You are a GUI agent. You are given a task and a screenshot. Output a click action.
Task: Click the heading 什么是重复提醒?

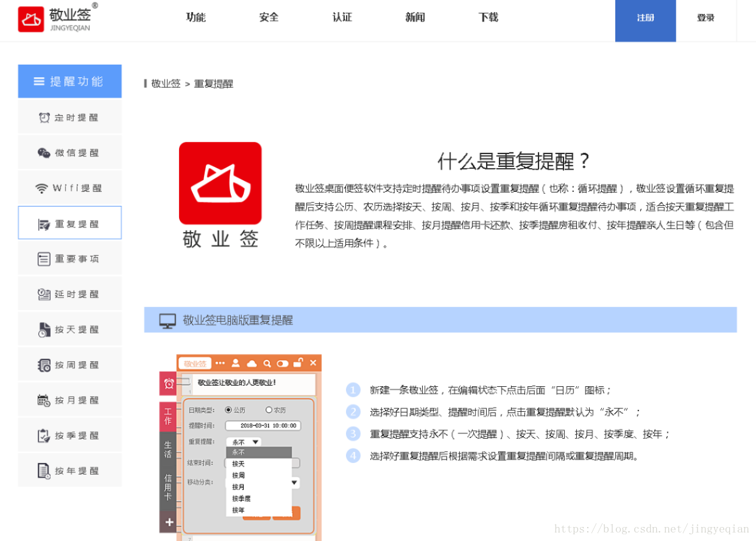point(515,161)
